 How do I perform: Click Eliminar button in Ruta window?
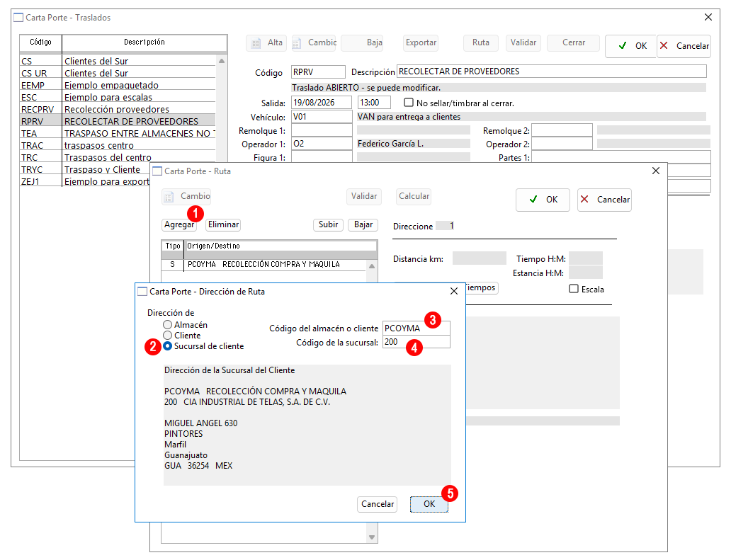[223, 225]
